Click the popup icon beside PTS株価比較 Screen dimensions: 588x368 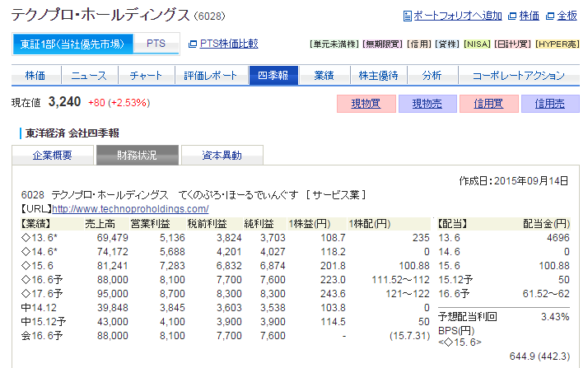(193, 44)
